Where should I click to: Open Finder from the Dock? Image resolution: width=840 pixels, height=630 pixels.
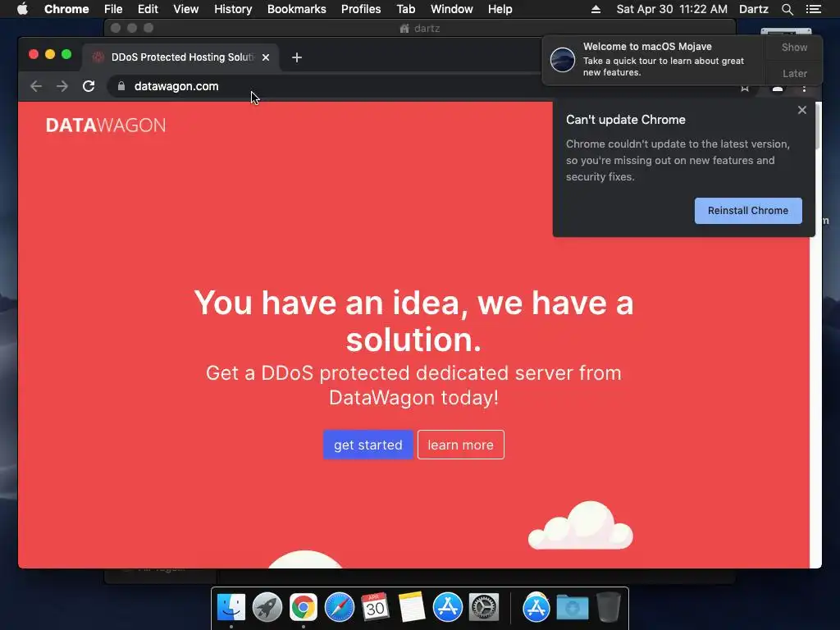click(x=231, y=608)
